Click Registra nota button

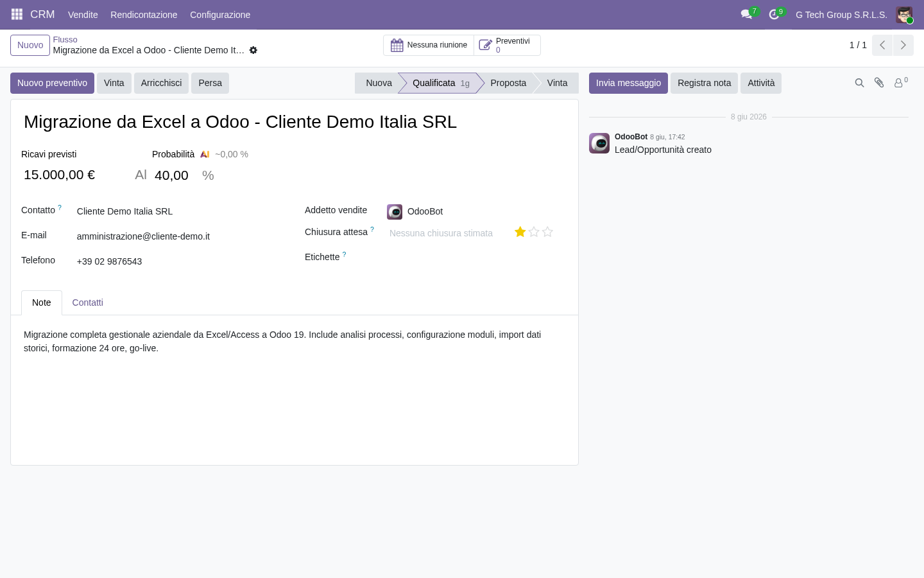[x=704, y=83]
